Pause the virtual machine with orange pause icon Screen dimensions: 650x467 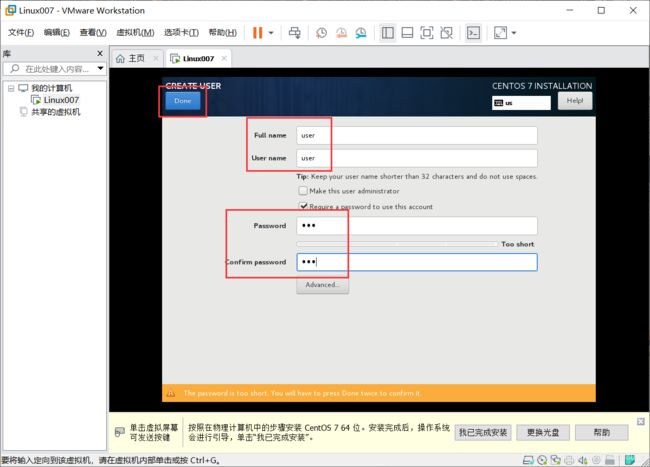point(257,33)
